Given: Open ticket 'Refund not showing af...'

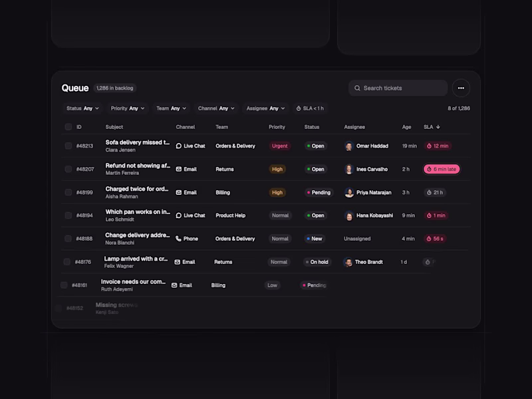Looking at the screenshot, I should (138, 166).
